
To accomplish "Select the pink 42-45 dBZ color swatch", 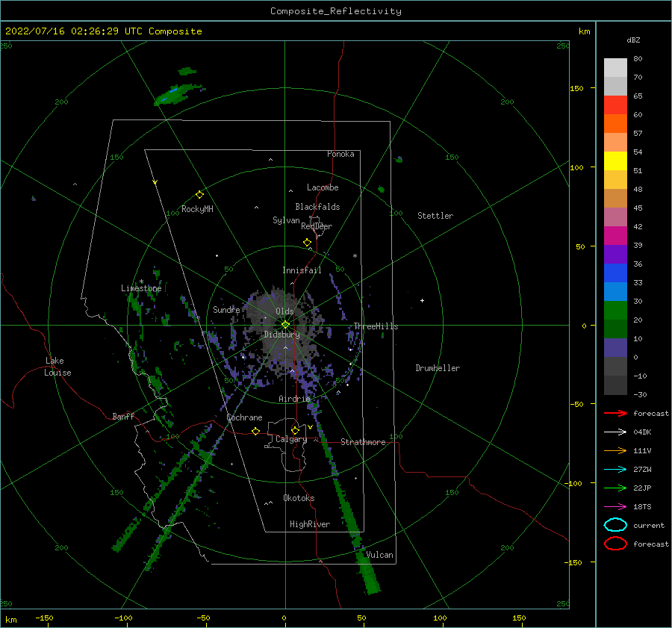I will (615, 217).
